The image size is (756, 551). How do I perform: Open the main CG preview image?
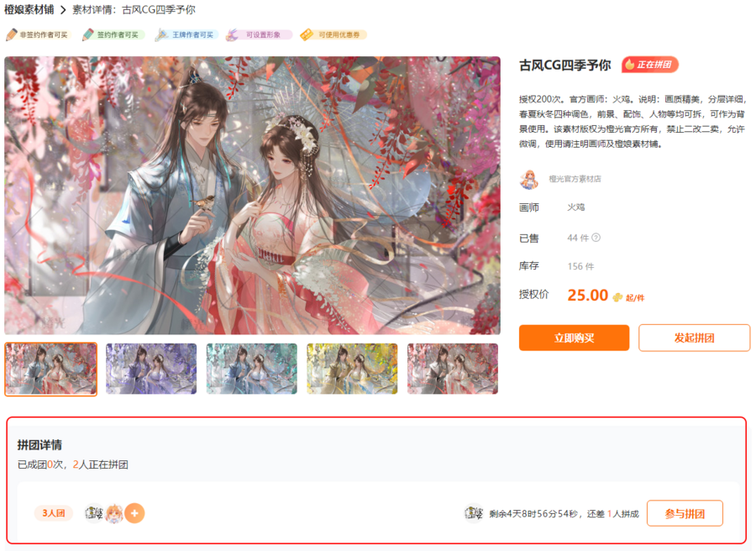click(x=252, y=195)
